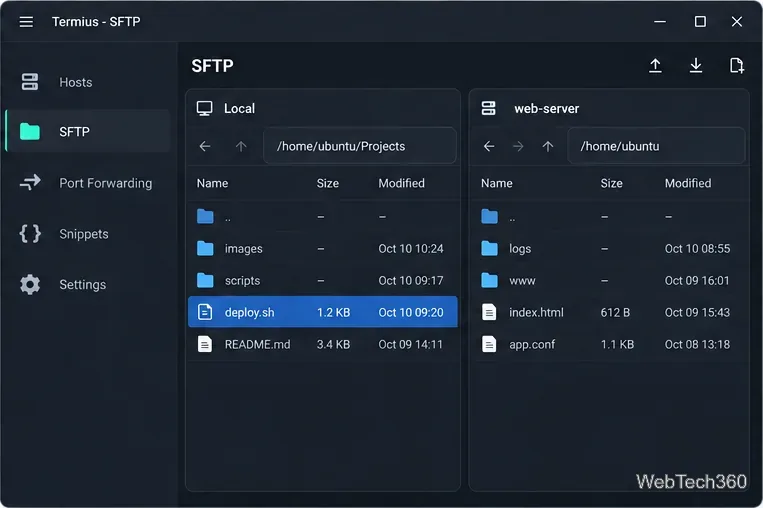The width and height of the screenshot is (763, 508).
Task: Click the 1.2 KB size of deploy.sh
Action: (x=333, y=312)
